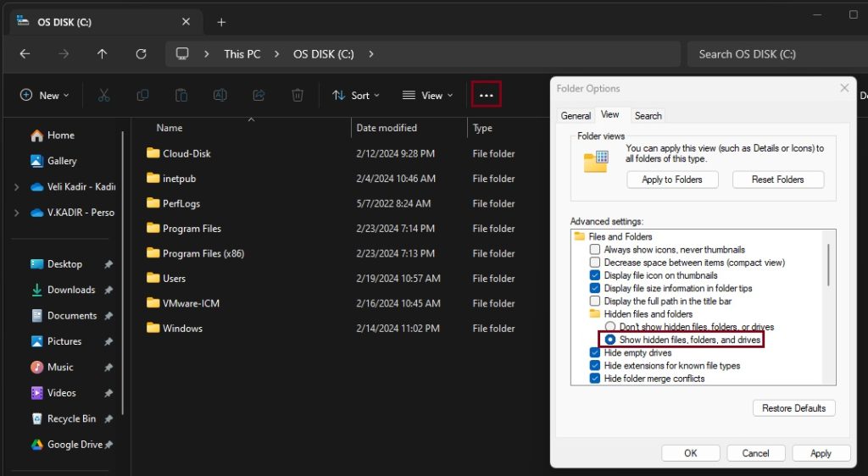Check Display the full path in title bar
The width and height of the screenshot is (868, 476).
(594, 301)
